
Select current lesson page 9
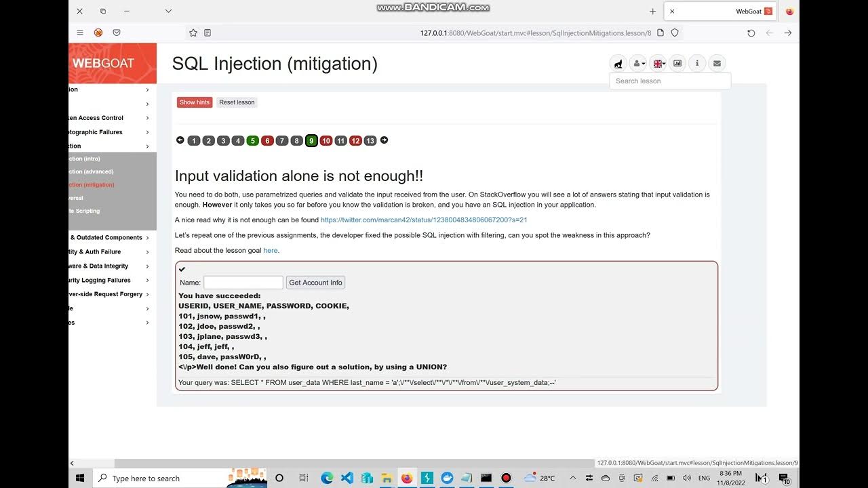point(311,141)
